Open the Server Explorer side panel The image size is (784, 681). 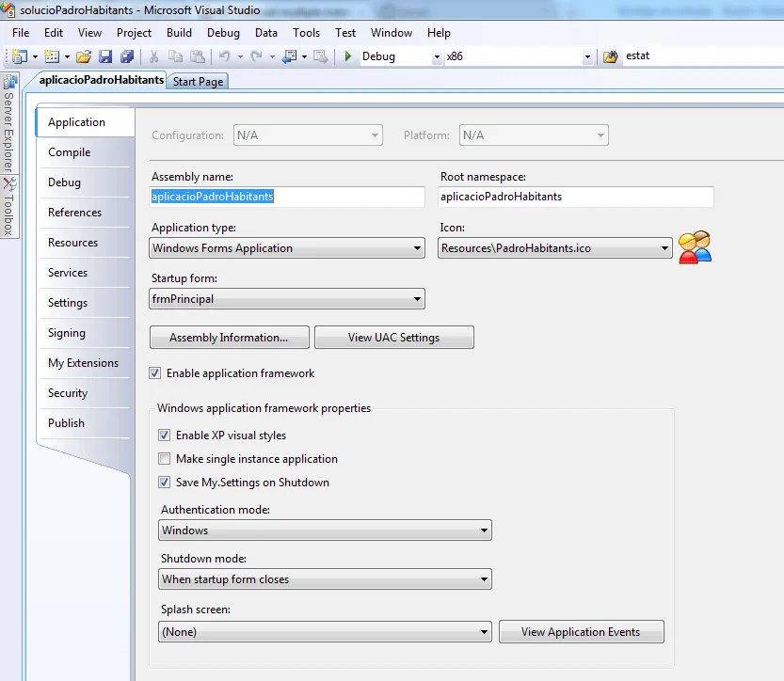(x=9, y=123)
